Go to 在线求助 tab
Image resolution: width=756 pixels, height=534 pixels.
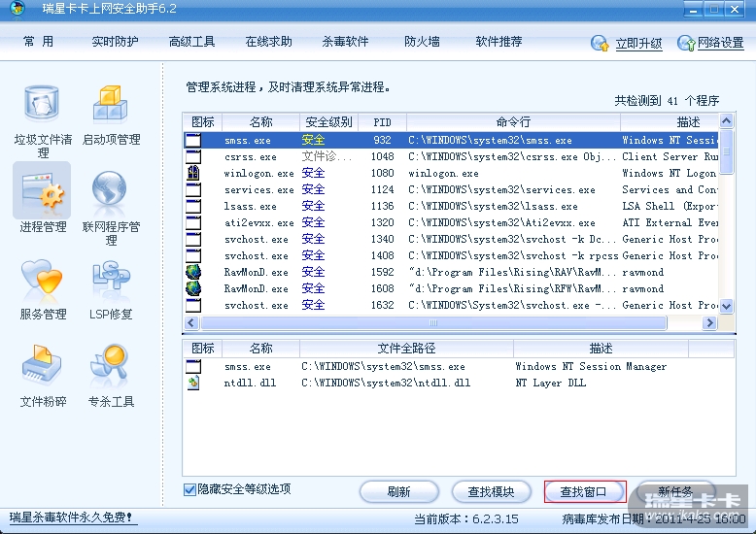point(268,42)
